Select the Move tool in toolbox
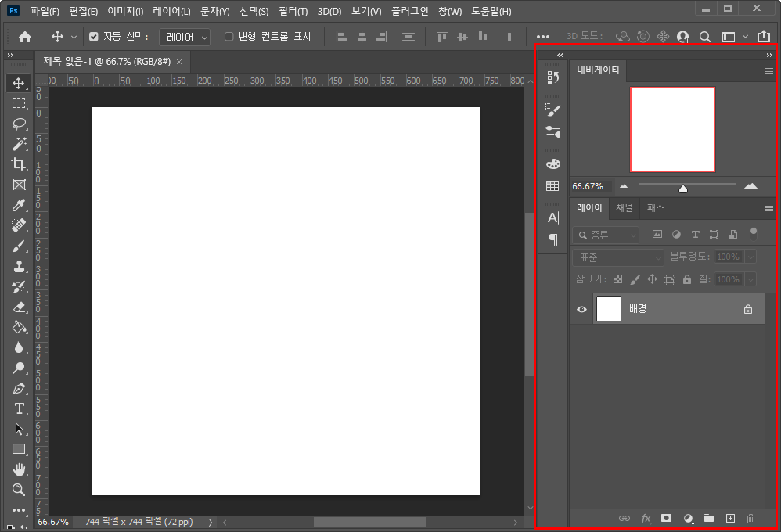This screenshot has width=781, height=532. click(19, 83)
